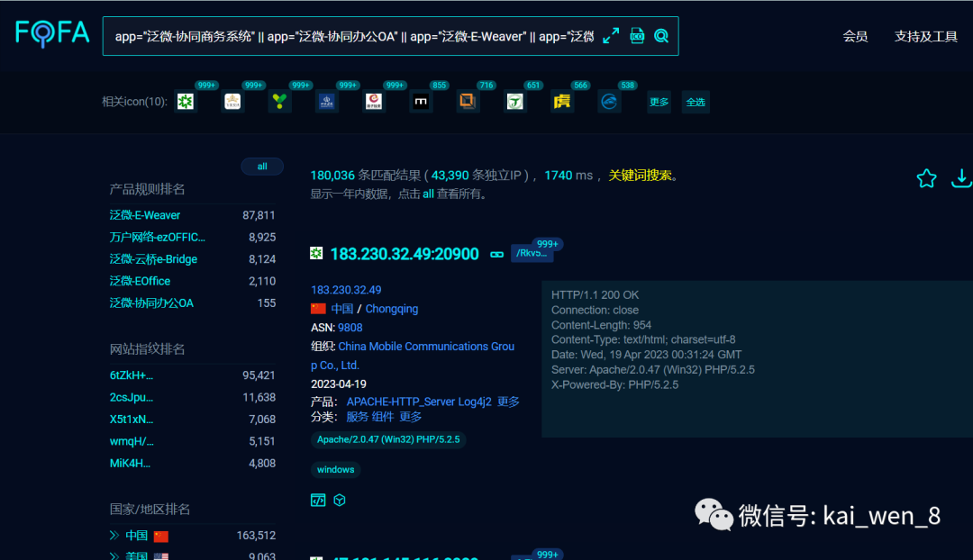Filter by Chongqing city link

point(392,309)
